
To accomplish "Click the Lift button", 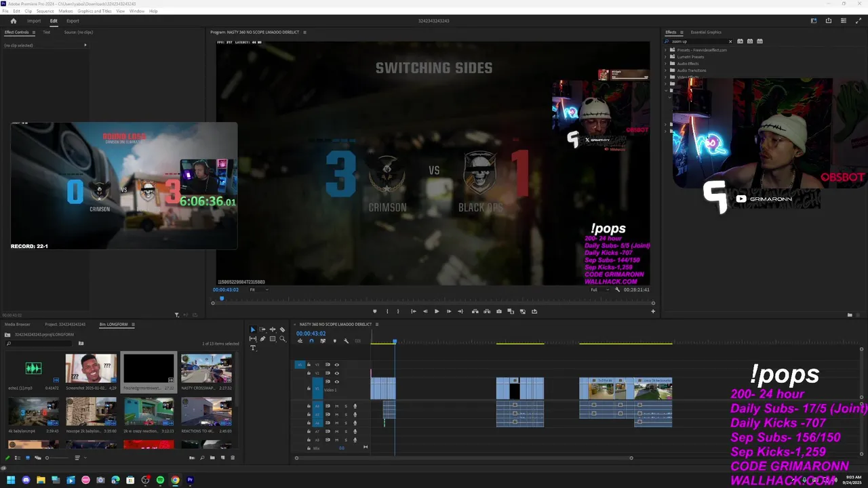I will (x=475, y=311).
